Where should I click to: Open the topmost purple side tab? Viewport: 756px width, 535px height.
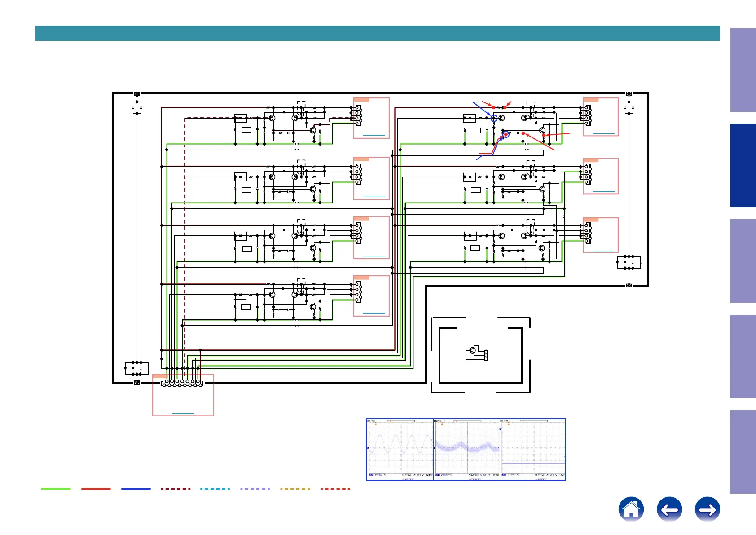pos(743,70)
